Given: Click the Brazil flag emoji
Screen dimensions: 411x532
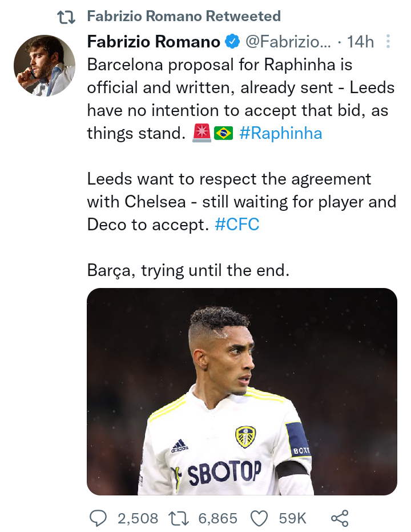Looking at the screenshot, I should [x=224, y=133].
